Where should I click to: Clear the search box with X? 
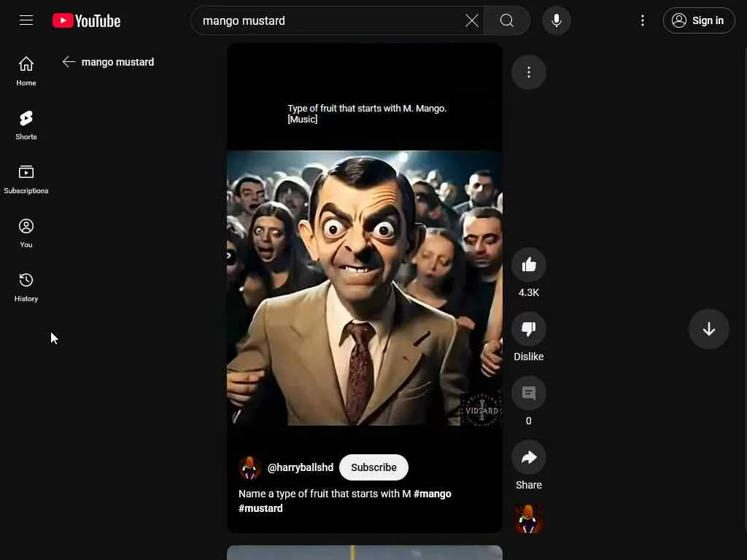(x=472, y=20)
